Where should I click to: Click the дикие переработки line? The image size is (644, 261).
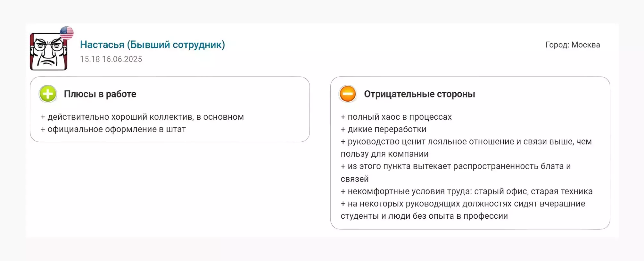tap(384, 129)
